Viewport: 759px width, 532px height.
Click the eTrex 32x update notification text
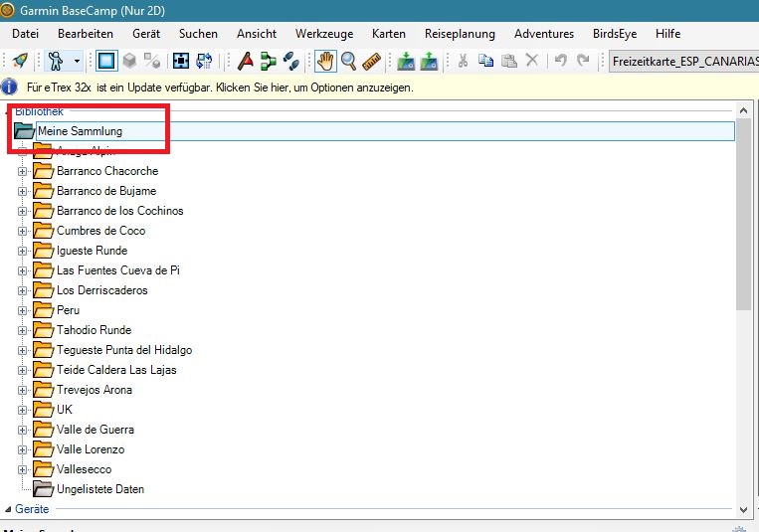pos(220,88)
